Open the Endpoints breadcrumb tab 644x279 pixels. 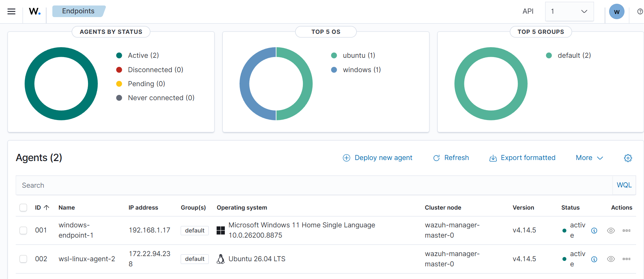click(78, 11)
